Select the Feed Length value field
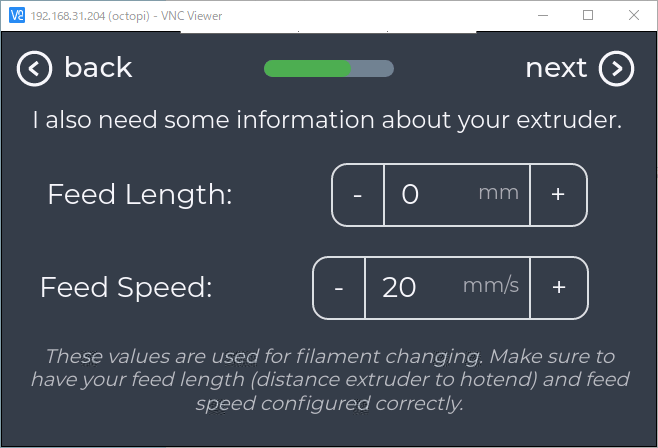The image size is (658, 448). 457,195
